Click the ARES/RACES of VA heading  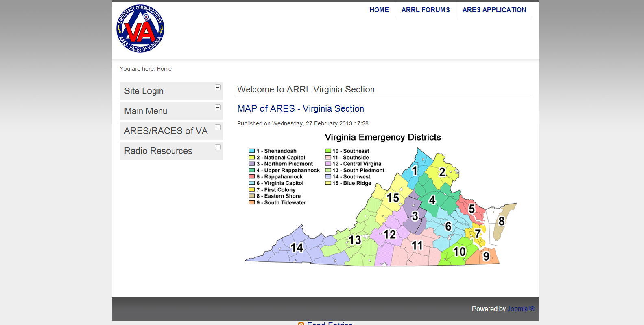pyautogui.click(x=166, y=131)
